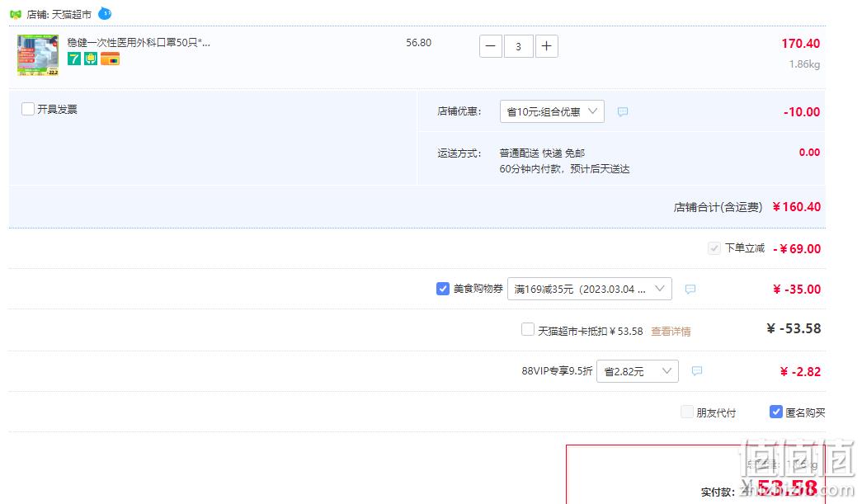This screenshot has width=862, height=504.
Task: Click the unit price 56.80
Action: (x=418, y=43)
